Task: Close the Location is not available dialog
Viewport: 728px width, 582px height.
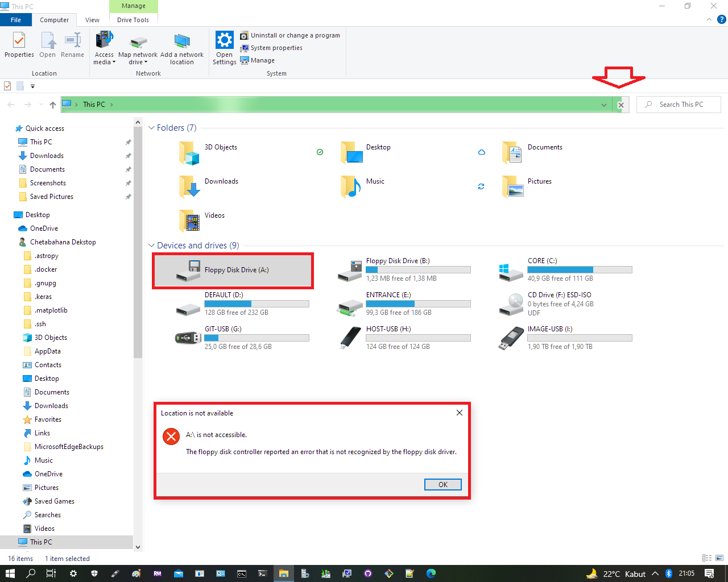Action: pos(459,413)
